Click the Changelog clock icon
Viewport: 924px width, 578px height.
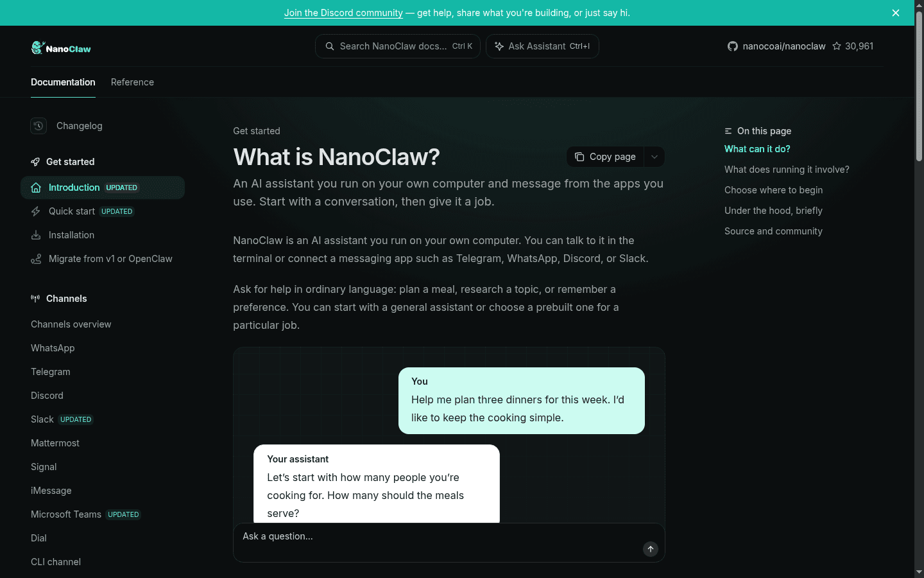click(38, 126)
